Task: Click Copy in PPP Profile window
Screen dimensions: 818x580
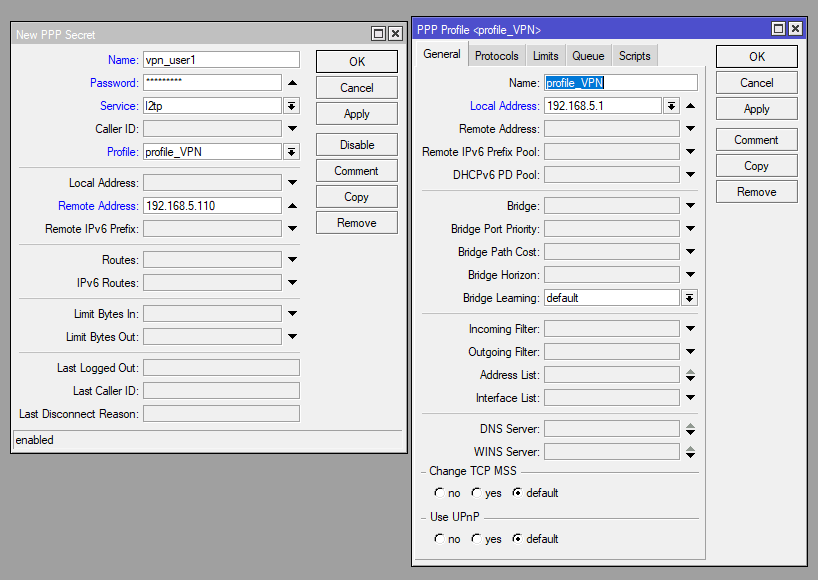Action: click(756, 166)
